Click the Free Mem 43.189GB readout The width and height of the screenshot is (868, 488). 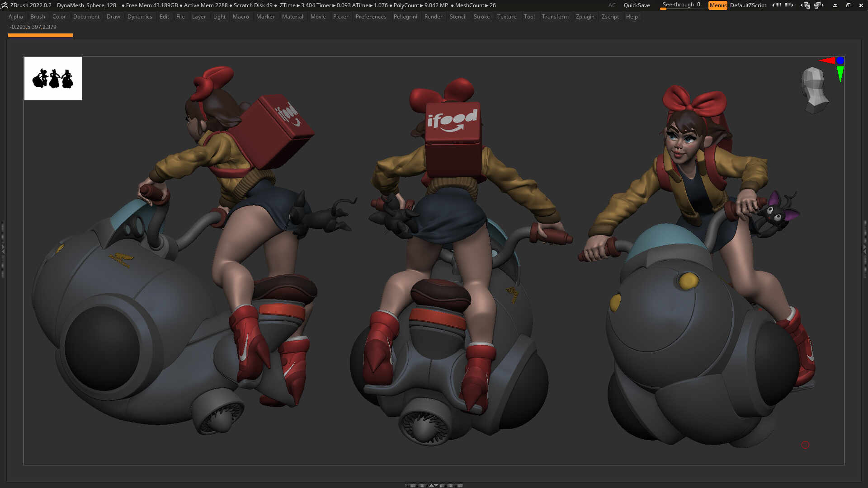point(152,5)
